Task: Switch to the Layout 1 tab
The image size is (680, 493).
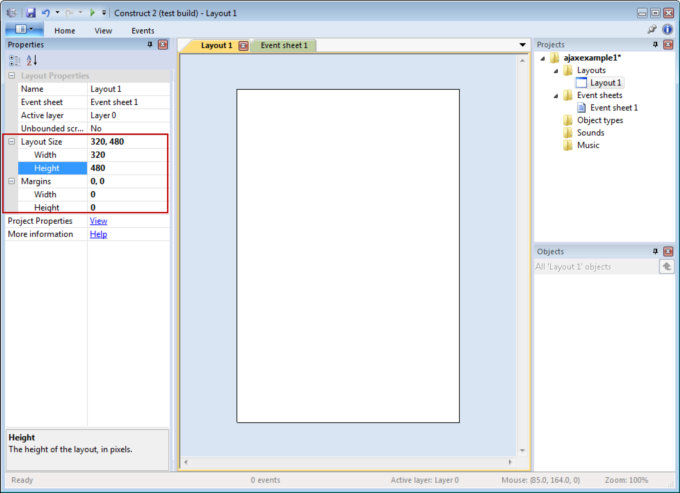Action: [216, 45]
